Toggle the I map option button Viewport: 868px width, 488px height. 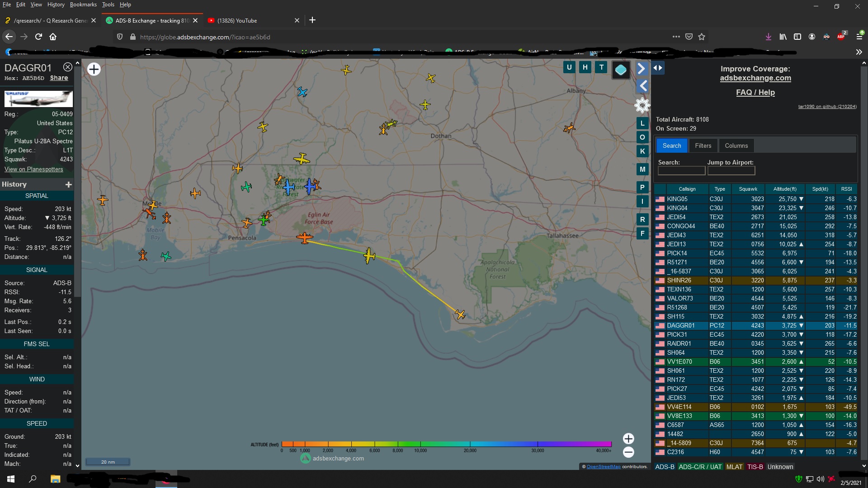point(642,202)
